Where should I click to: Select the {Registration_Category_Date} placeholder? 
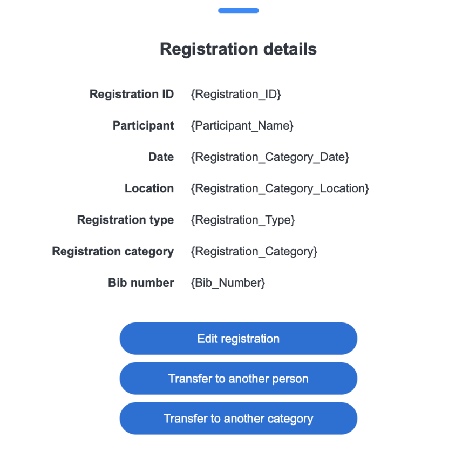pyautogui.click(x=270, y=157)
